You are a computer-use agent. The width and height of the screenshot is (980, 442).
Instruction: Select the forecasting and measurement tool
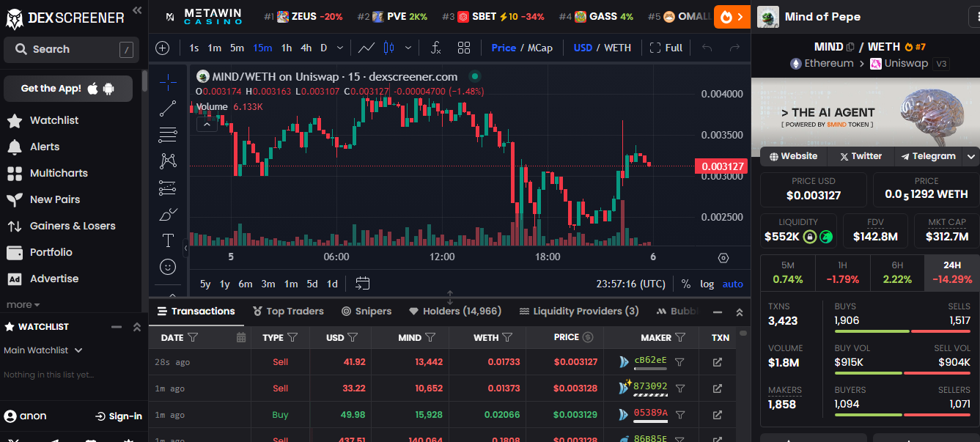click(x=168, y=188)
